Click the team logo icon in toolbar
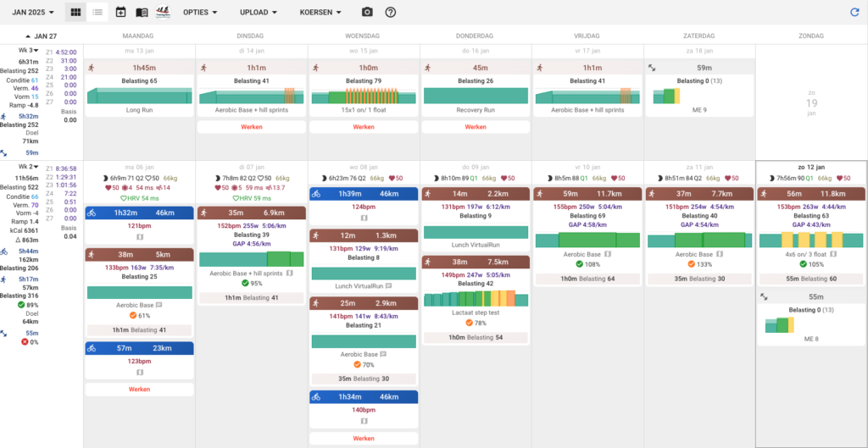 coord(163,13)
